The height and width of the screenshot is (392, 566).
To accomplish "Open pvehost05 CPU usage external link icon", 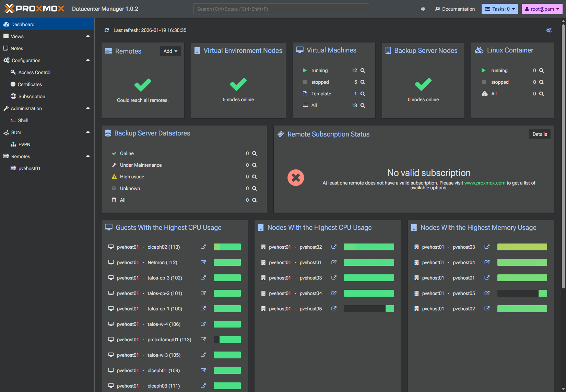I will click(334, 309).
